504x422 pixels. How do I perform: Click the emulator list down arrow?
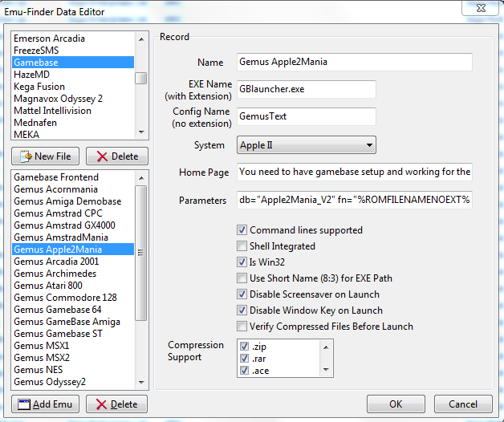141,383
